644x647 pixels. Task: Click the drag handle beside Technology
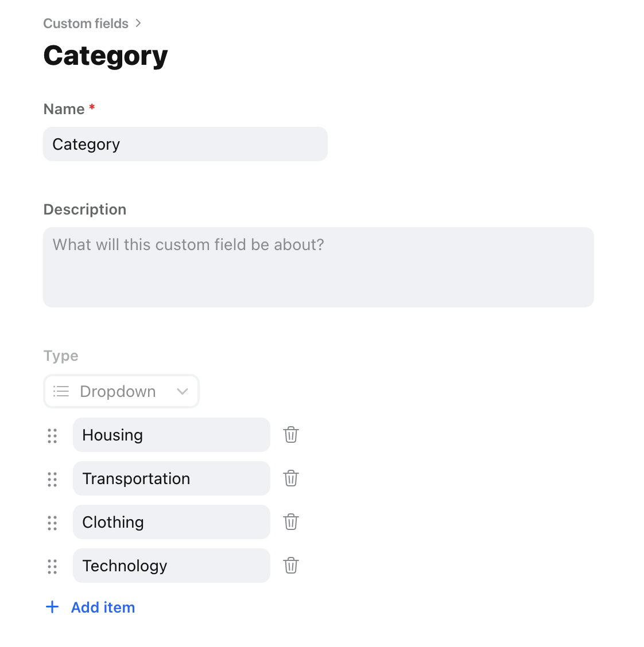click(52, 567)
